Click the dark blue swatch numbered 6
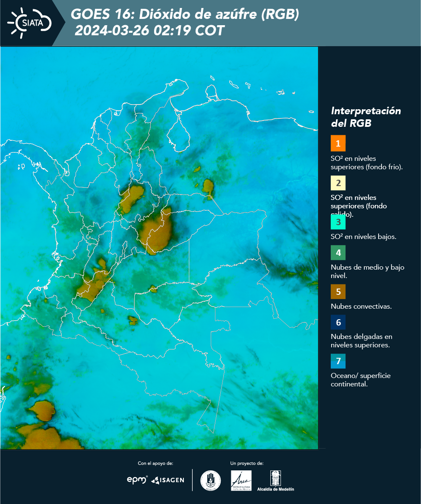This screenshot has width=421, height=504. [x=338, y=323]
